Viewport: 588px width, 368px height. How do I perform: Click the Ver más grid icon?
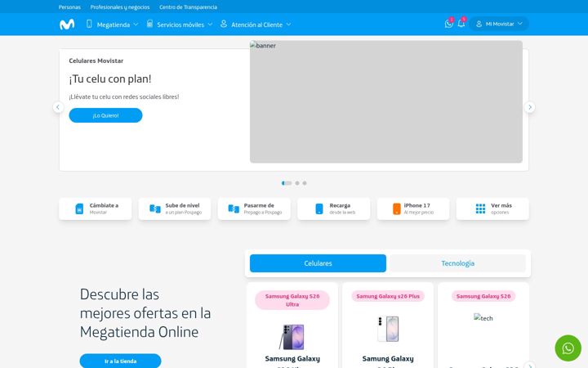[480, 209]
